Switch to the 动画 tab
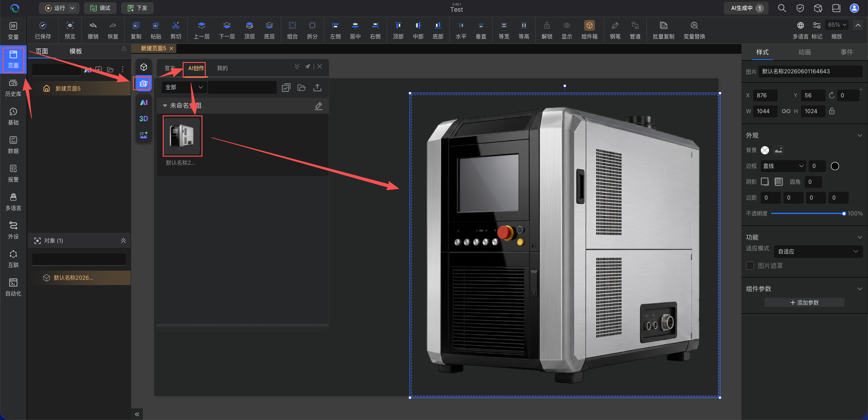Image resolution: width=868 pixels, height=420 pixels. pyautogui.click(x=804, y=52)
